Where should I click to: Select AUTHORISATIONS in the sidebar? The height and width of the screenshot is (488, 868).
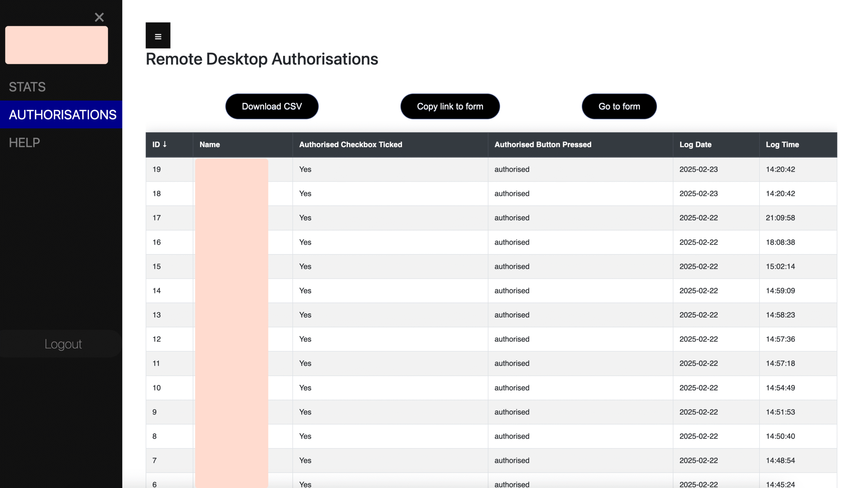62,115
